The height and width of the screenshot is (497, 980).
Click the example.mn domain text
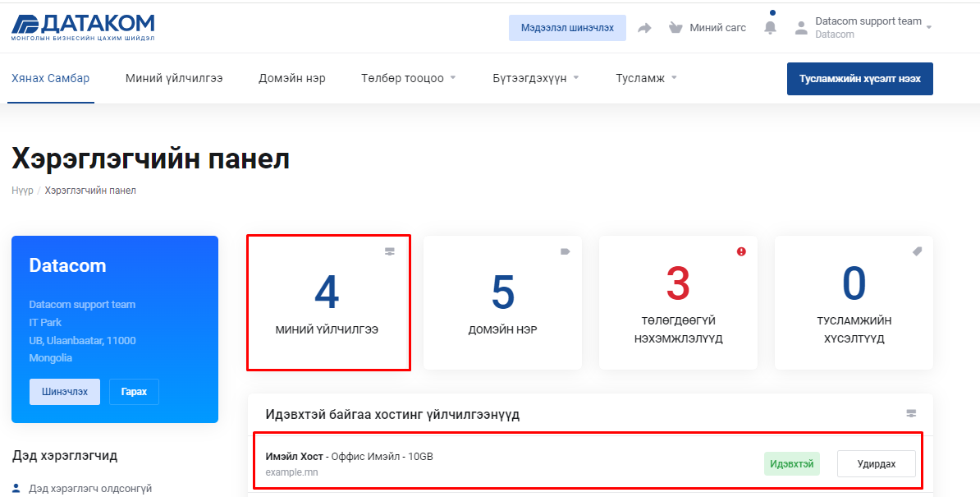tap(291, 472)
